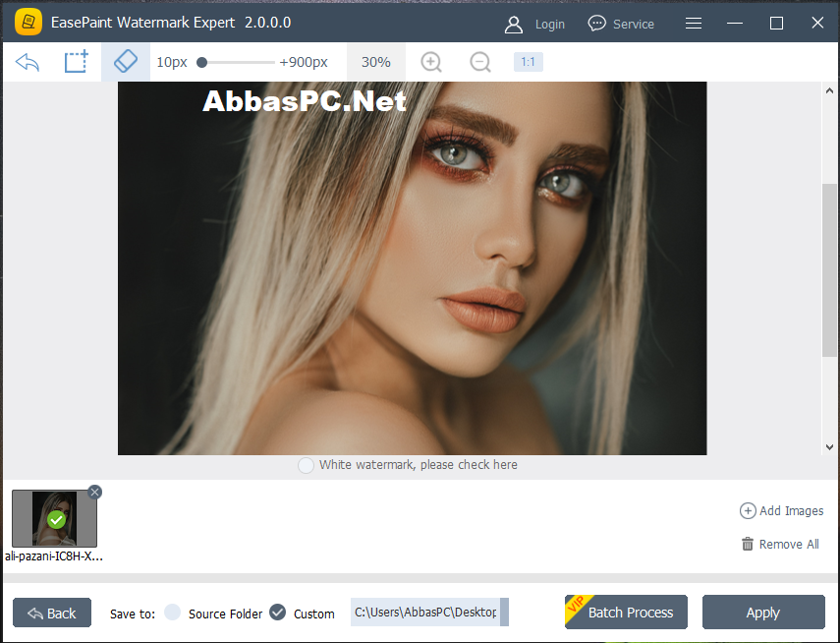Image resolution: width=840 pixels, height=643 pixels.
Task: Enable the white watermark radio option
Action: (306, 465)
